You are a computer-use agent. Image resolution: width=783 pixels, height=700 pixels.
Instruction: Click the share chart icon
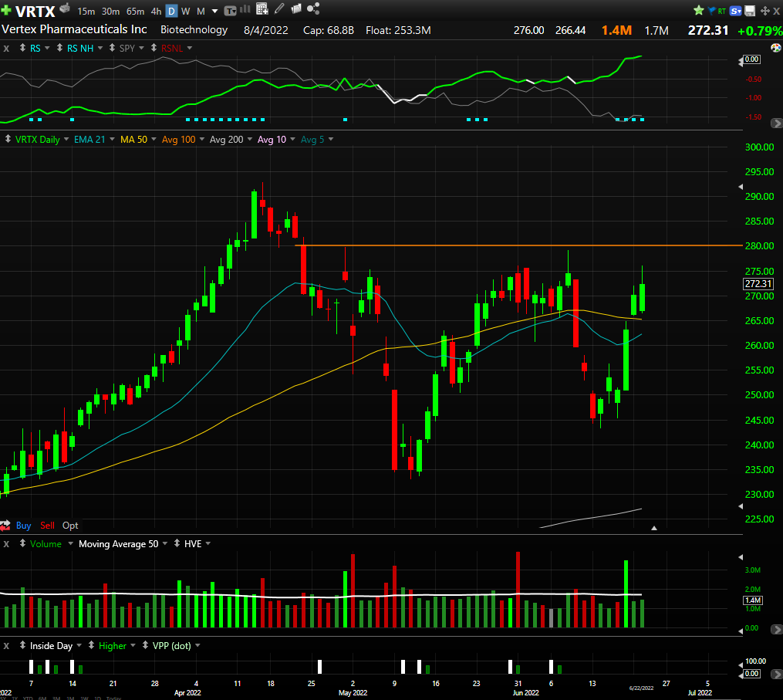point(313,8)
